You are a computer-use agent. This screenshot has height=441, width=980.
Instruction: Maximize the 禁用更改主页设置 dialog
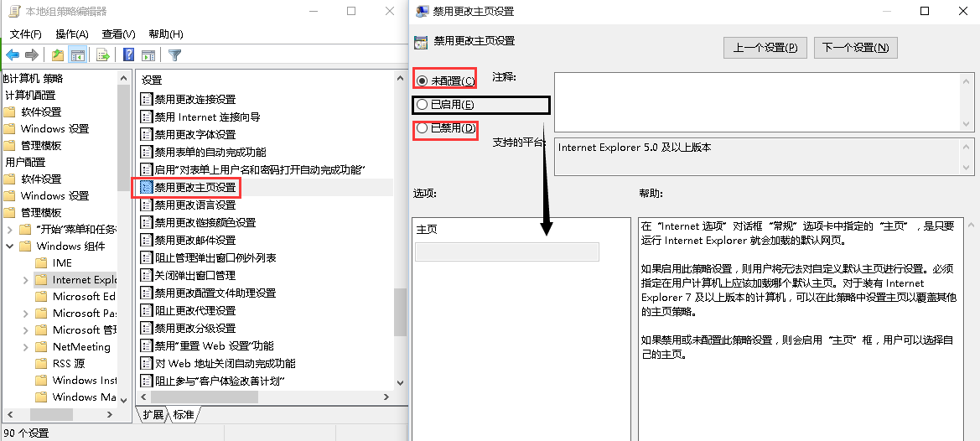[925, 11]
